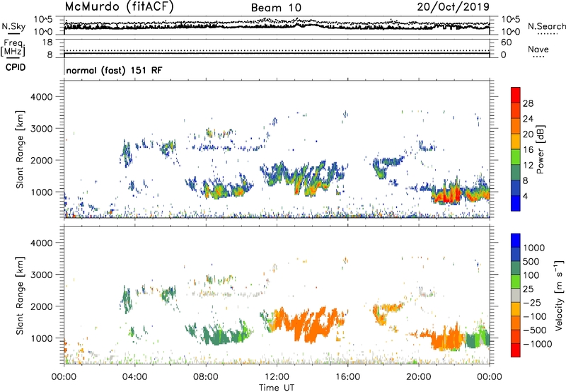Screen dimensions: 566x392
Task: Click the Power [dB] colorbar label
Action: tap(540, 149)
